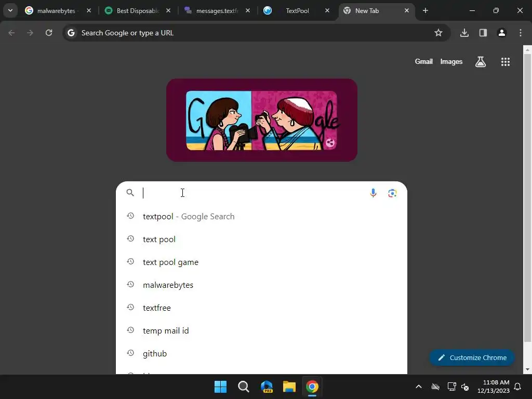The height and width of the screenshot is (399, 532).
Task: Start voice search with microphone icon
Action: (x=373, y=193)
